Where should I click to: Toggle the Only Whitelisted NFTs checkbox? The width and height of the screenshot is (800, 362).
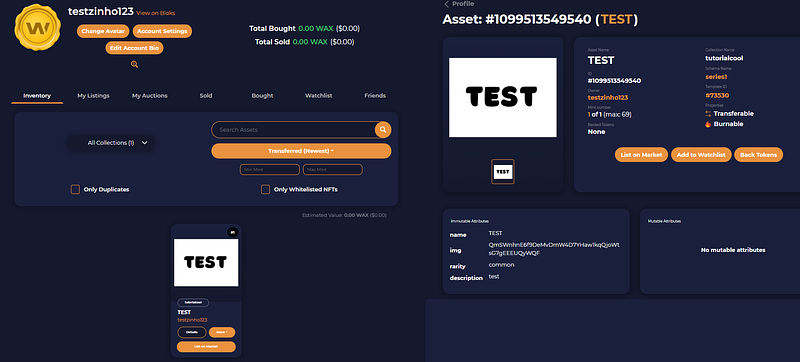(265, 190)
